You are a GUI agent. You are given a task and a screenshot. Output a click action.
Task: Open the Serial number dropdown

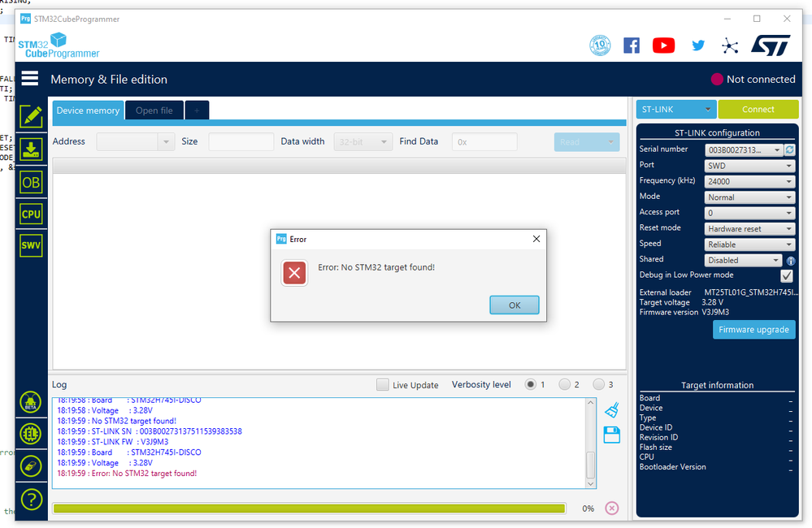tap(744, 150)
